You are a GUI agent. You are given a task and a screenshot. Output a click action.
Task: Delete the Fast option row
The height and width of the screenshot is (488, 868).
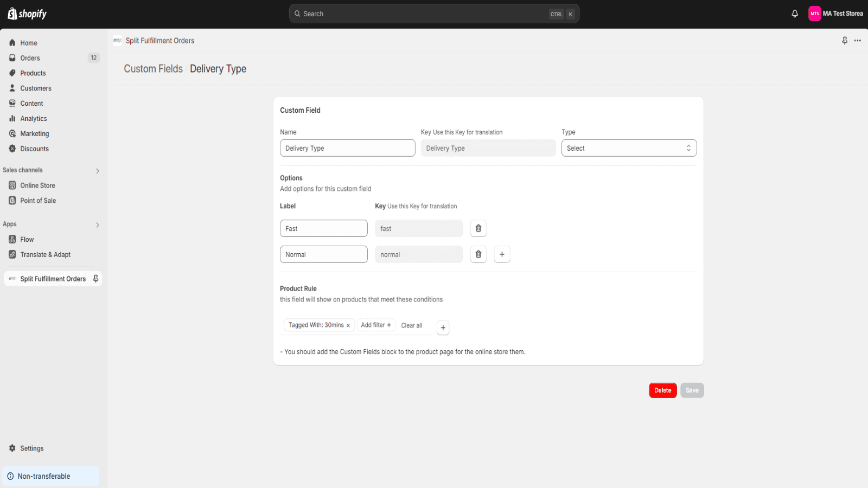(478, 228)
